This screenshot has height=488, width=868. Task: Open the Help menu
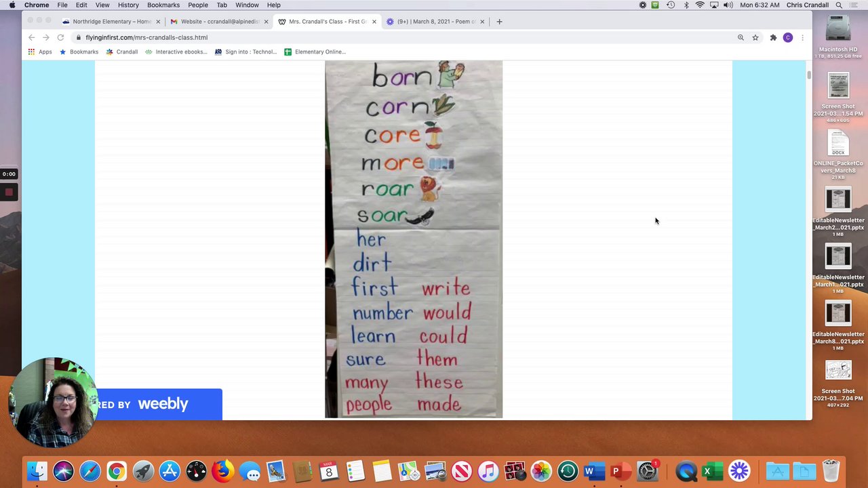pos(274,5)
